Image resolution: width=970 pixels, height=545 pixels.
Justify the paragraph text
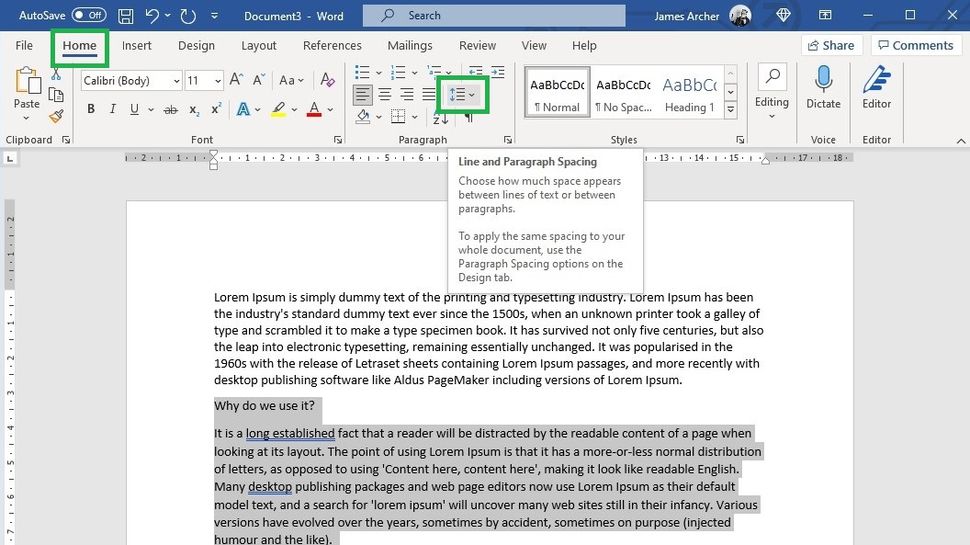pyautogui.click(x=428, y=95)
